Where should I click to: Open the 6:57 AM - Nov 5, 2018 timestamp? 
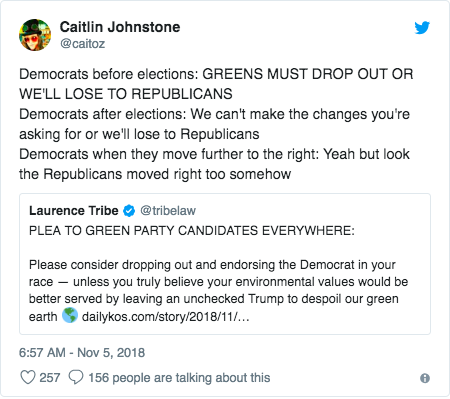point(82,353)
